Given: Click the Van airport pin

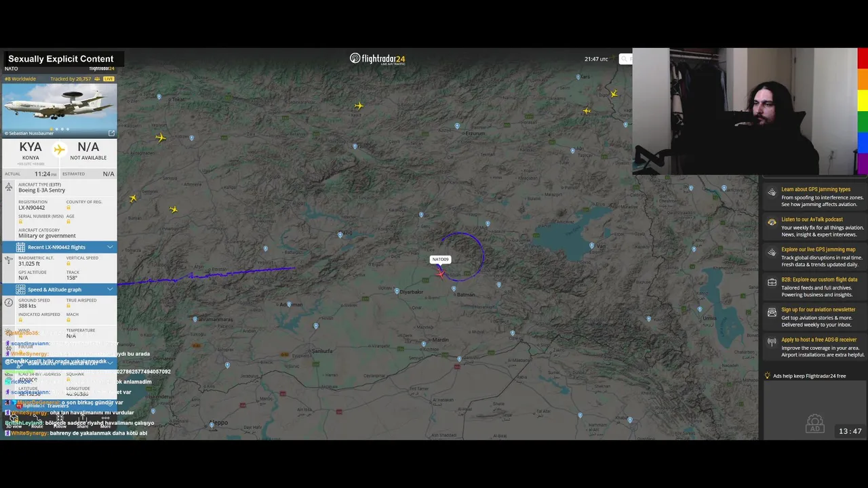Looking at the screenshot, I should point(592,245).
